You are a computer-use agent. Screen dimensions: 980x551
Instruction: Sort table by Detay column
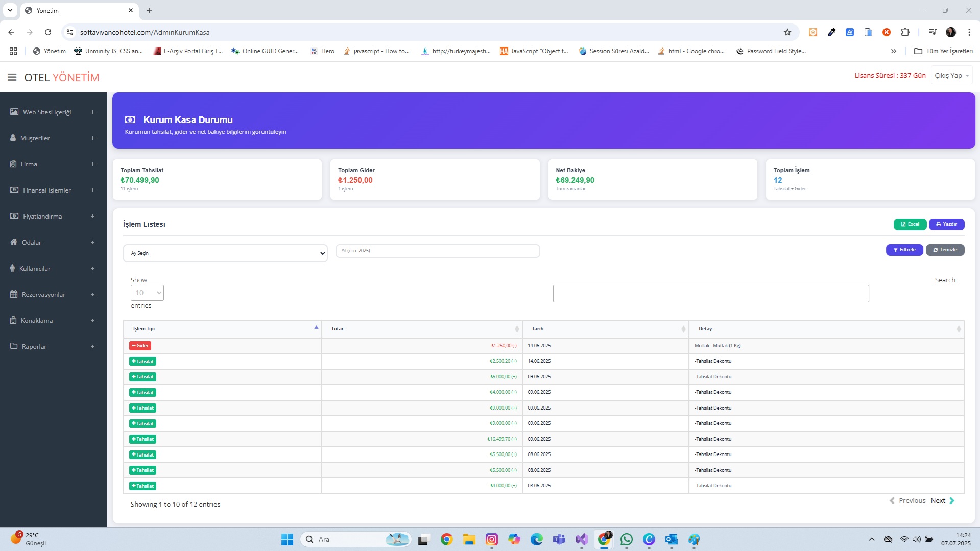pyautogui.click(x=826, y=329)
